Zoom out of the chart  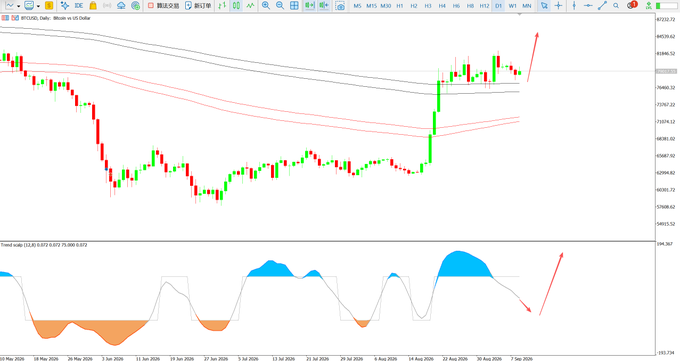280,6
